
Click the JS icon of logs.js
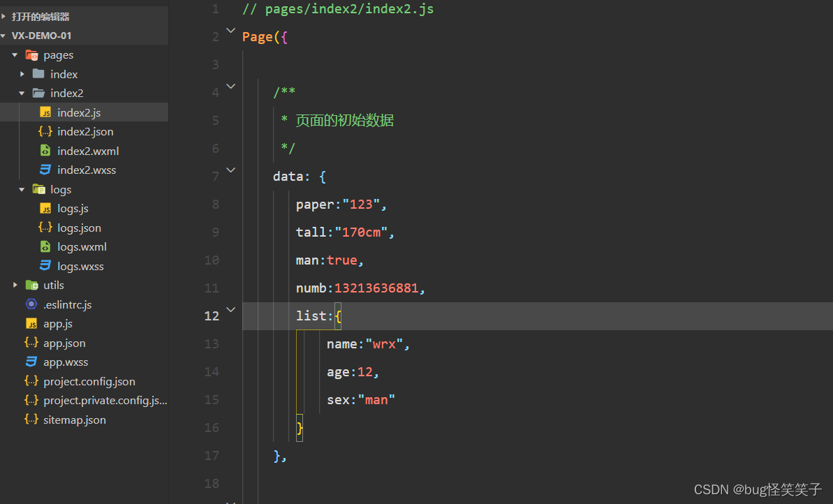point(45,208)
